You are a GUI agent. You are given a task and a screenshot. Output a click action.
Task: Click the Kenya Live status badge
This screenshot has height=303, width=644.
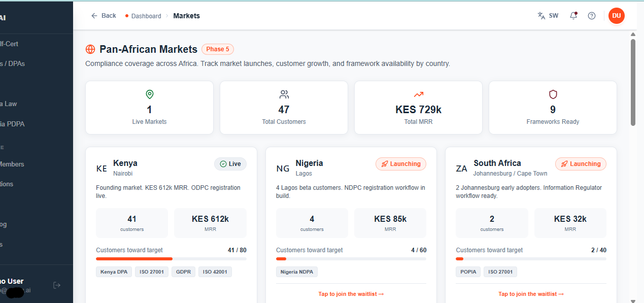pyautogui.click(x=230, y=164)
